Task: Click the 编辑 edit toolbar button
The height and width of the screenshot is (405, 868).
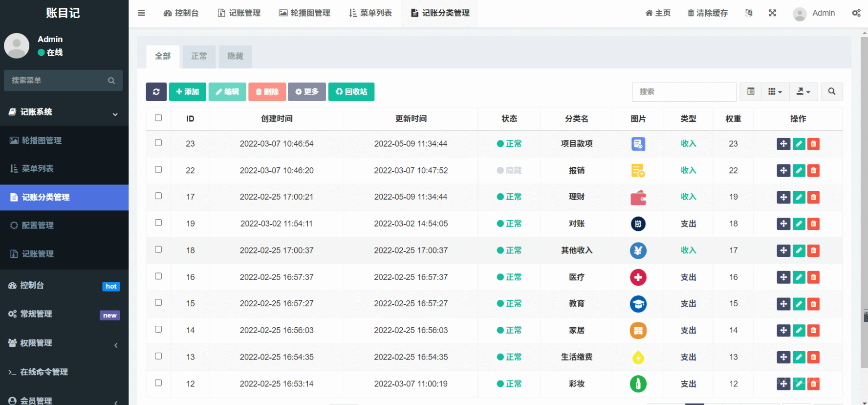Action: (227, 91)
